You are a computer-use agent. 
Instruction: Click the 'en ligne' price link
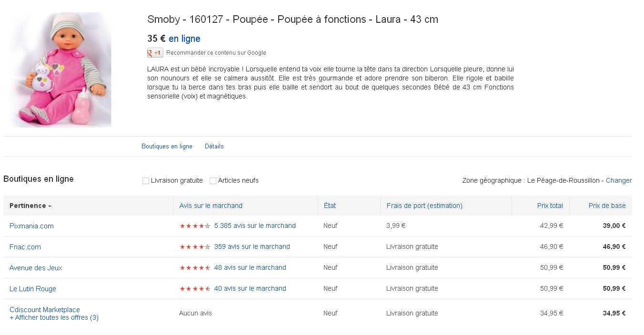[184, 39]
